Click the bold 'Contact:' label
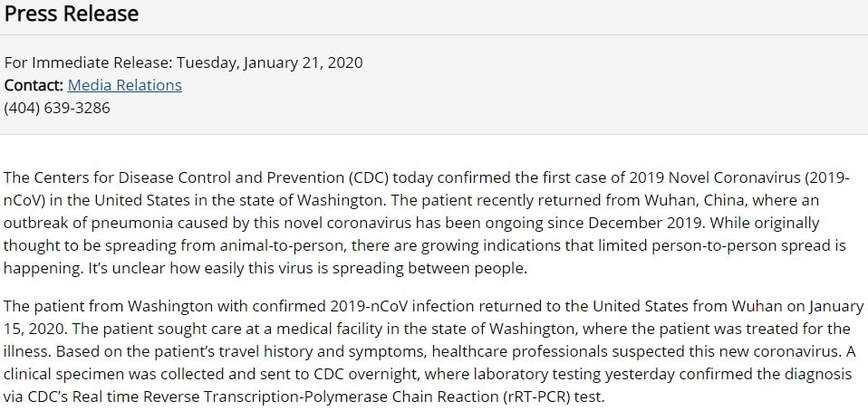This screenshot has width=868, height=411. [34, 85]
